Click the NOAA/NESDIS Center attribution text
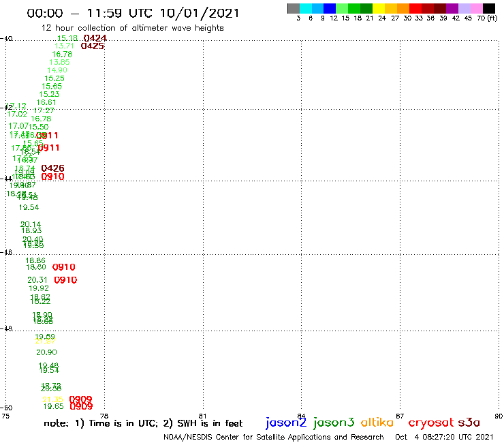This screenshot has height=443, width=504. coord(274,438)
